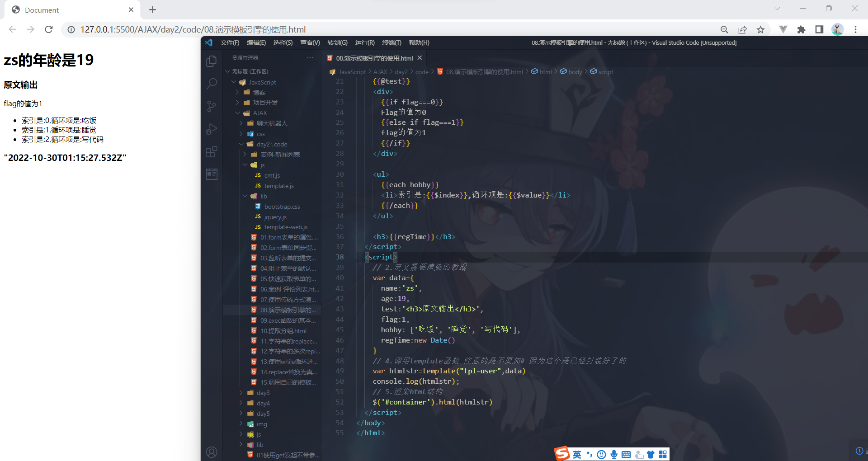
Task: Expand the day3 folder
Action: [272, 393]
